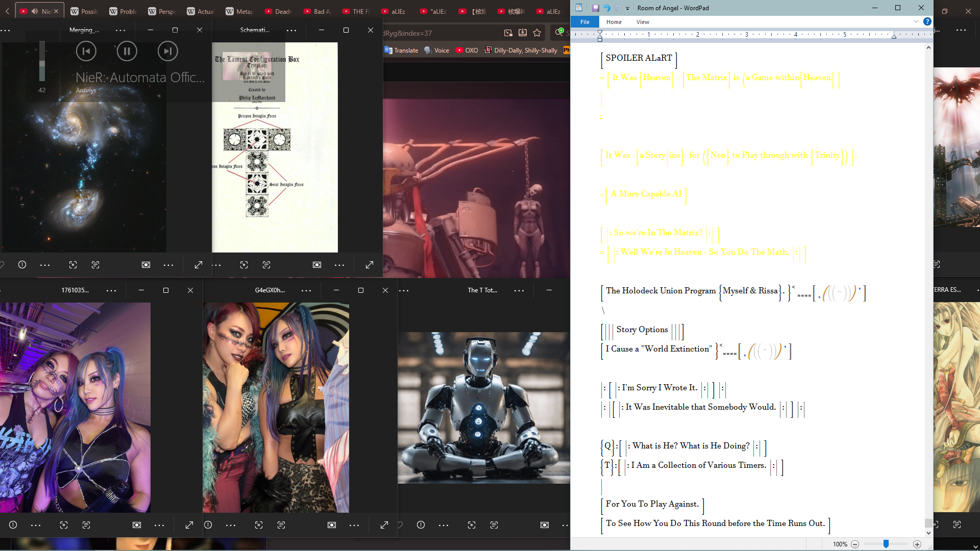
Task: Enter fullscreen in Schemati photo window
Action: (370, 265)
